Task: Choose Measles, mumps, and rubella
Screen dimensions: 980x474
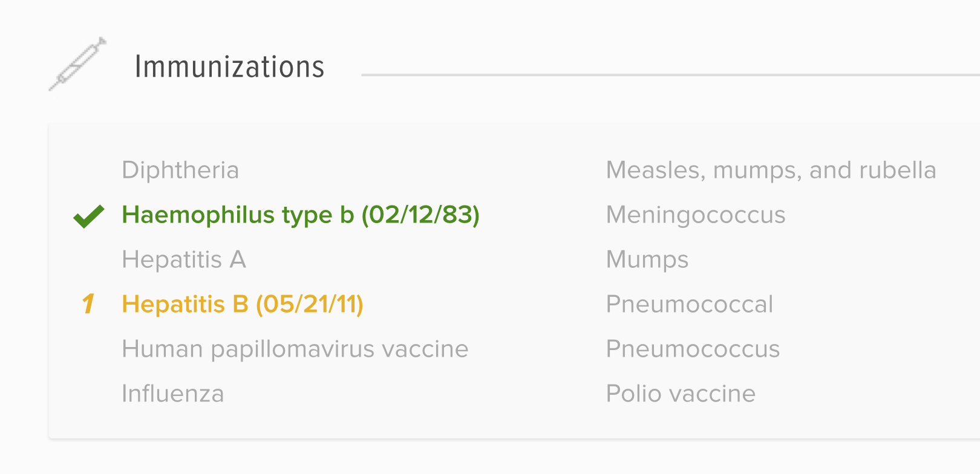Action: (x=771, y=170)
